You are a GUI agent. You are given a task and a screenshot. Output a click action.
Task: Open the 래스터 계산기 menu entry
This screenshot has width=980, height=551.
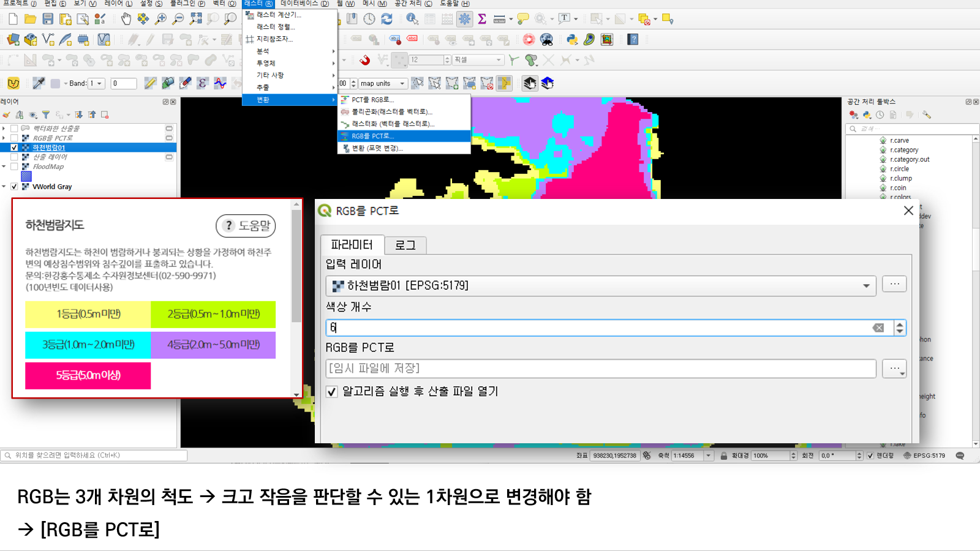(290, 15)
